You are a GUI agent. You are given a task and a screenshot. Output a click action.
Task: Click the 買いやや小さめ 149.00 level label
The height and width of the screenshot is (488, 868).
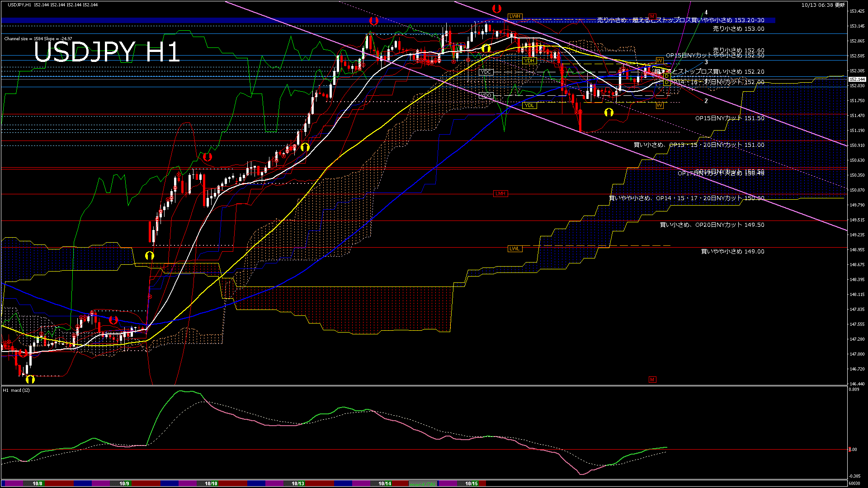click(732, 251)
